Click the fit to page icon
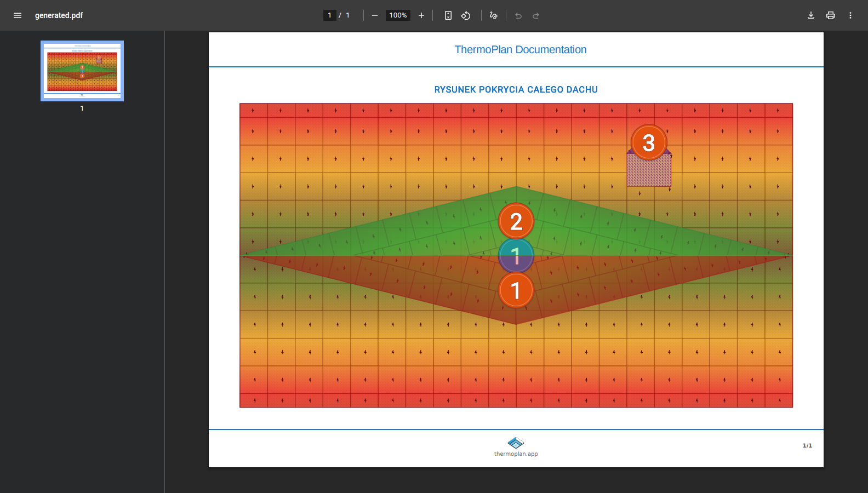The height and width of the screenshot is (493, 868). pos(448,15)
